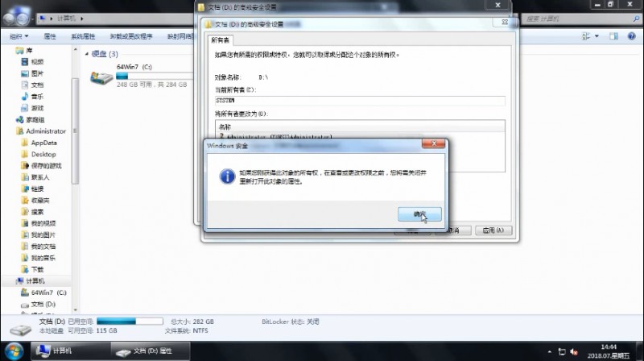Click the network tray icon
644x361 pixels.
click(562, 352)
